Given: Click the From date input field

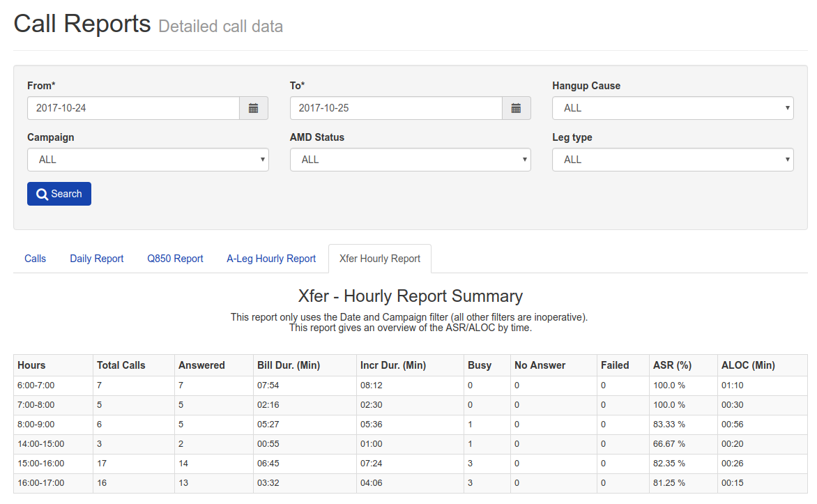Looking at the screenshot, I should click(133, 108).
